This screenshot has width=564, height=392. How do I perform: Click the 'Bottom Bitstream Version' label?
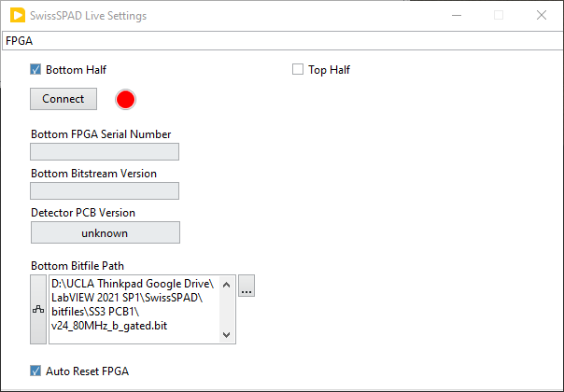[x=94, y=174]
